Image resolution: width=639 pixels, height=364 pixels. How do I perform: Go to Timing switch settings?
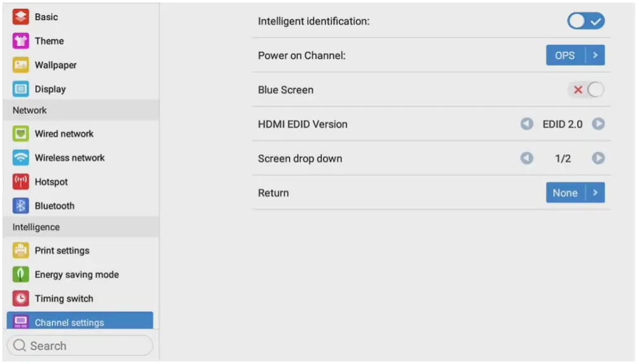coord(64,299)
